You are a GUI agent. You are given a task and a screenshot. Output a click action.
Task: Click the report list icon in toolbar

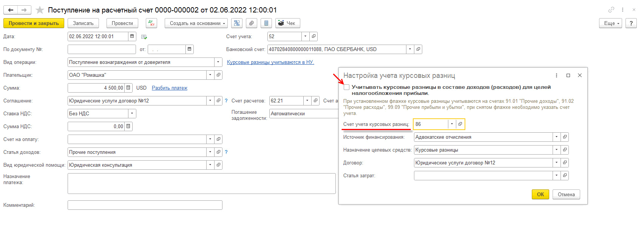(266, 23)
